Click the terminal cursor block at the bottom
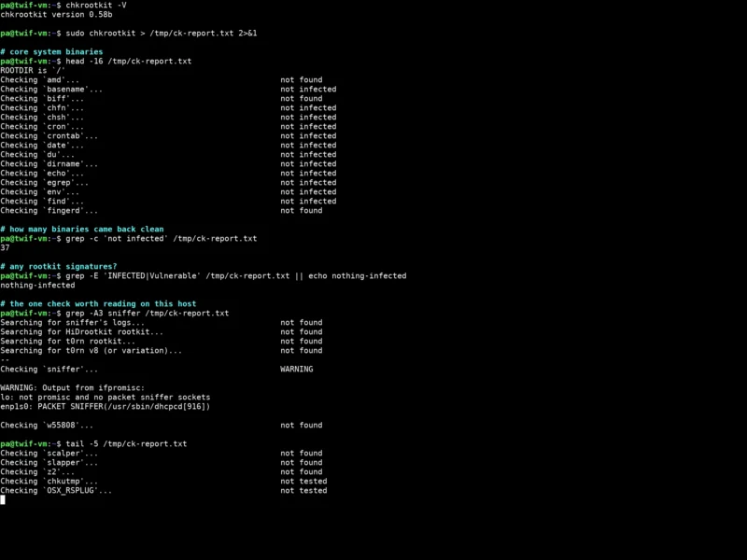Screen dimensions: 747x560 pyautogui.click(x=3, y=499)
